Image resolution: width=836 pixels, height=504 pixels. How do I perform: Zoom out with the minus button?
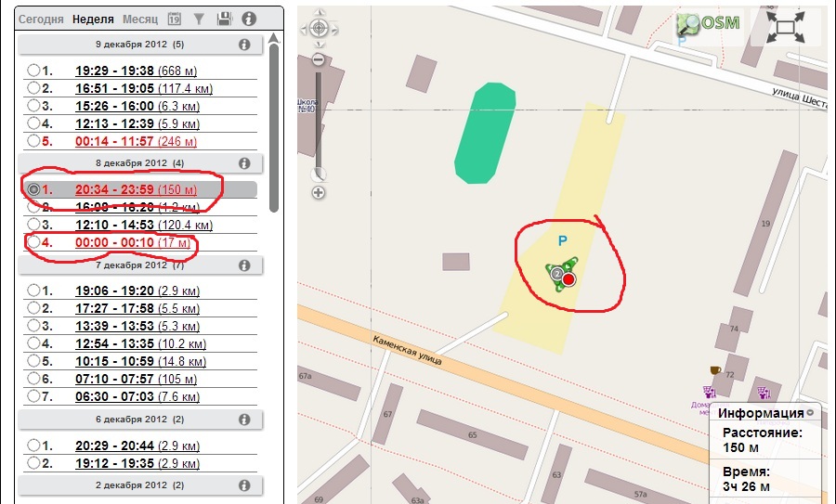point(319,59)
